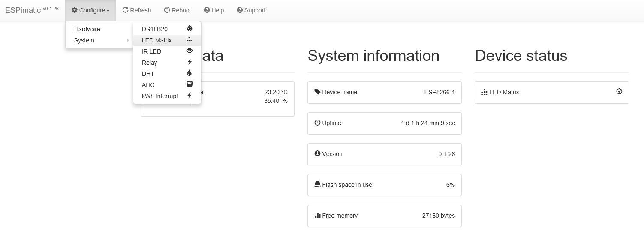This screenshot has height=240, width=644.
Task: Click the gauge icon beside ADC
Action: 190,84
